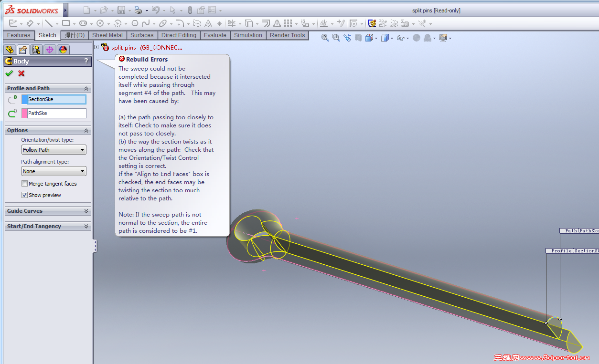Select the Rectangle sketch tool

tap(66, 23)
